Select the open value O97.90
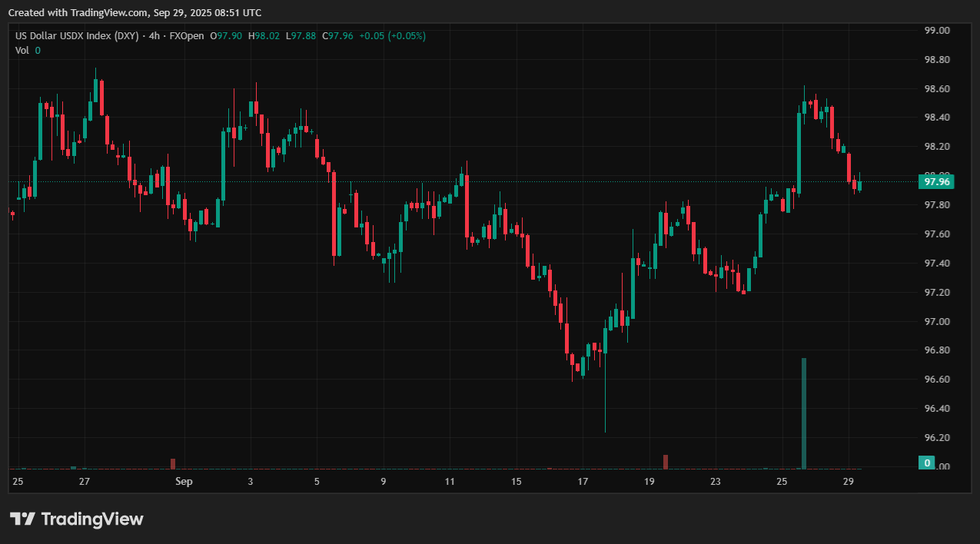This screenshot has width=980, height=544. (x=227, y=36)
